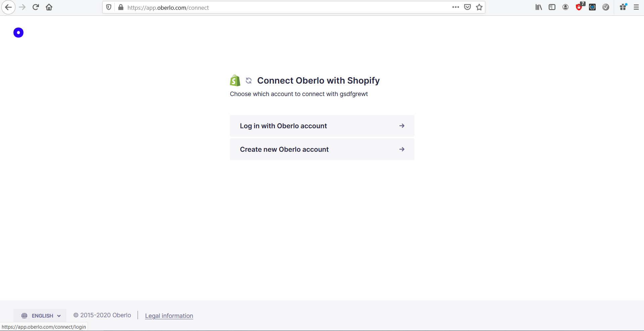Click the sync arrows icon beside heading
The width and height of the screenshot is (644, 331).
pos(249,81)
